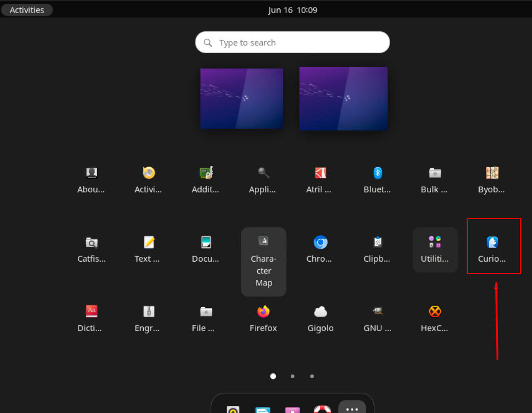The image size is (532, 413).
Task: Switch to the second workspace thumbnail
Action: point(343,99)
